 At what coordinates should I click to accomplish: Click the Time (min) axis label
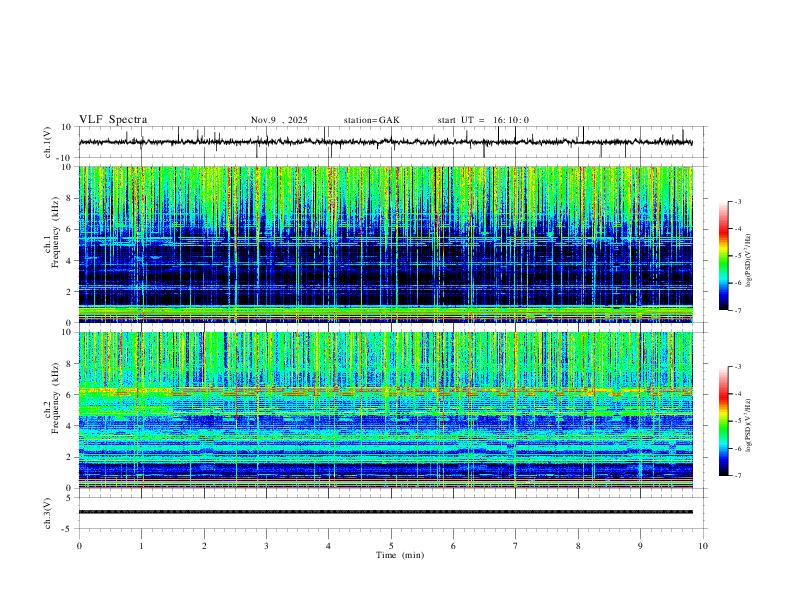(x=400, y=555)
